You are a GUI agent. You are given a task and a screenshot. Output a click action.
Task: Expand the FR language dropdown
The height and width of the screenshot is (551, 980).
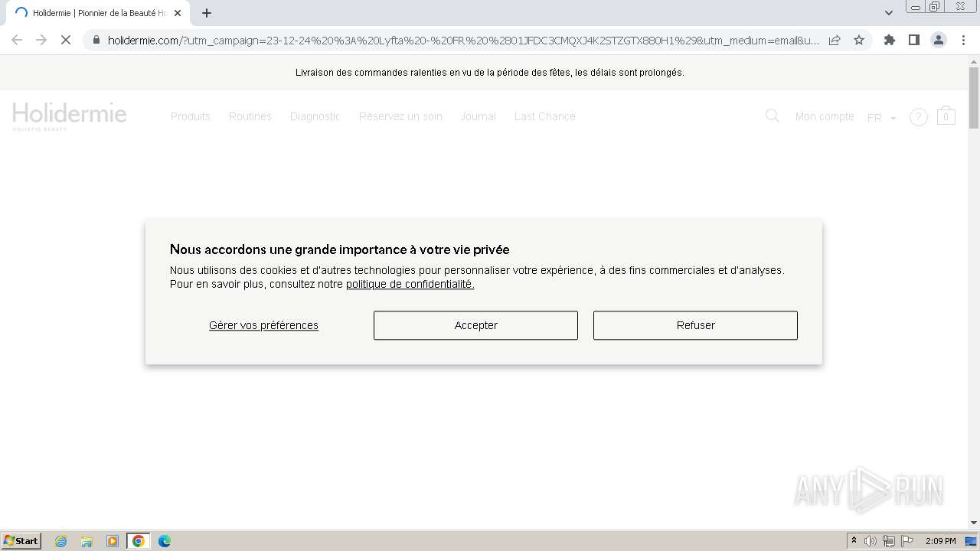tap(881, 117)
